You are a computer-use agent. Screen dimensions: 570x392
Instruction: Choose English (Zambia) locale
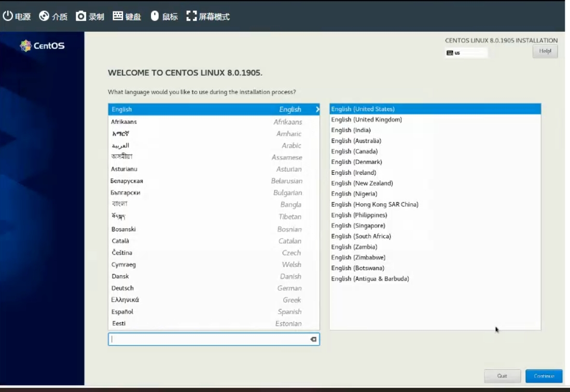pos(435,247)
